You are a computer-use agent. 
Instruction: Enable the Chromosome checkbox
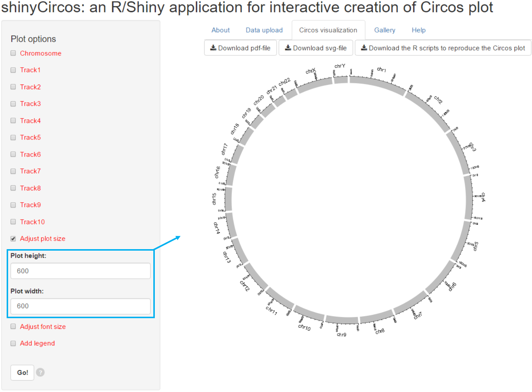click(13, 53)
